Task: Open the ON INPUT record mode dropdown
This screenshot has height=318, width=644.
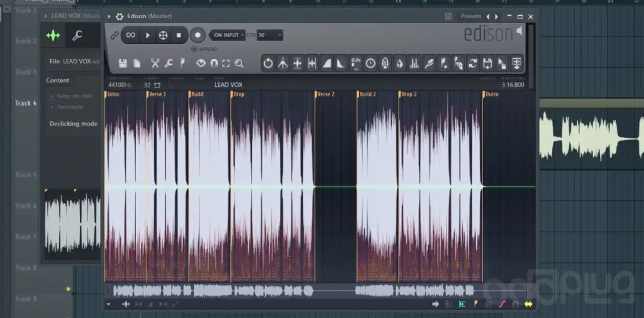Action: tap(228, 35)
